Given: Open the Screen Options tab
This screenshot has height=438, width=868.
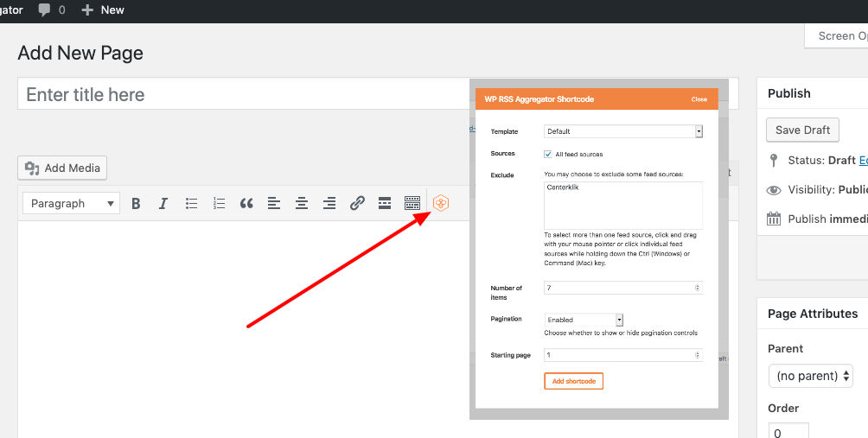Looking at the screenshot, I should [836, 36].
